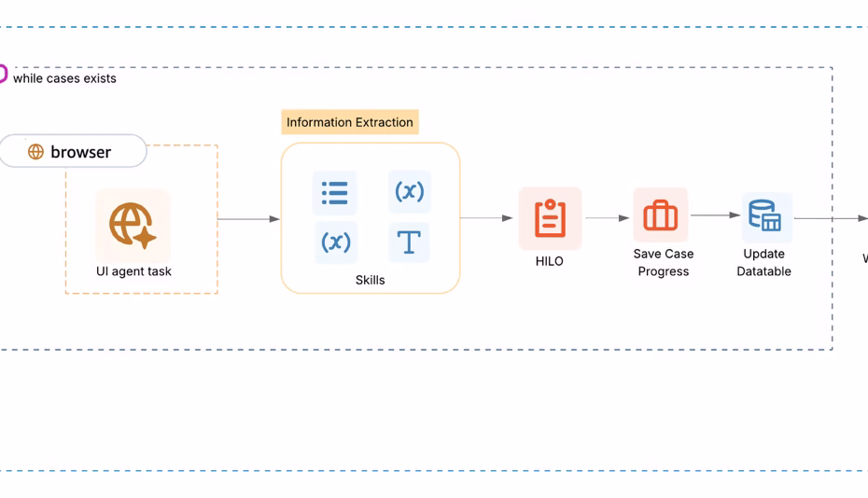The image size is (868, 498).
Task: Click the pink loop icon beside while cases exists
Action: click(3, 74)
